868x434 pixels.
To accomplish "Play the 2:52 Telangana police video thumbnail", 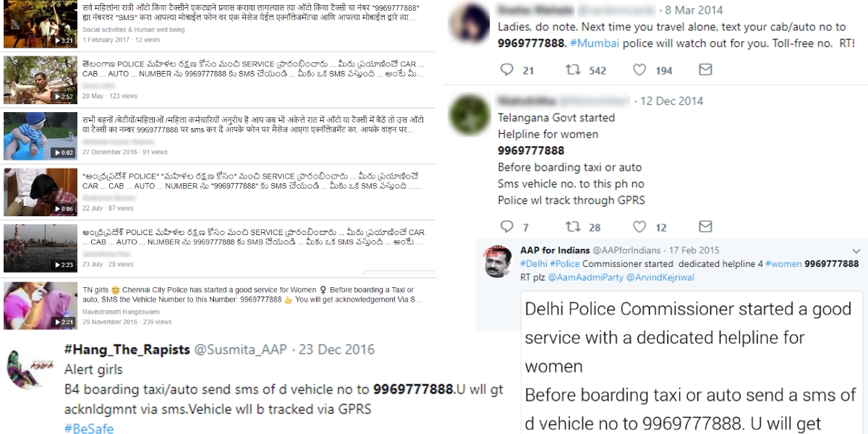I will 30,80.
